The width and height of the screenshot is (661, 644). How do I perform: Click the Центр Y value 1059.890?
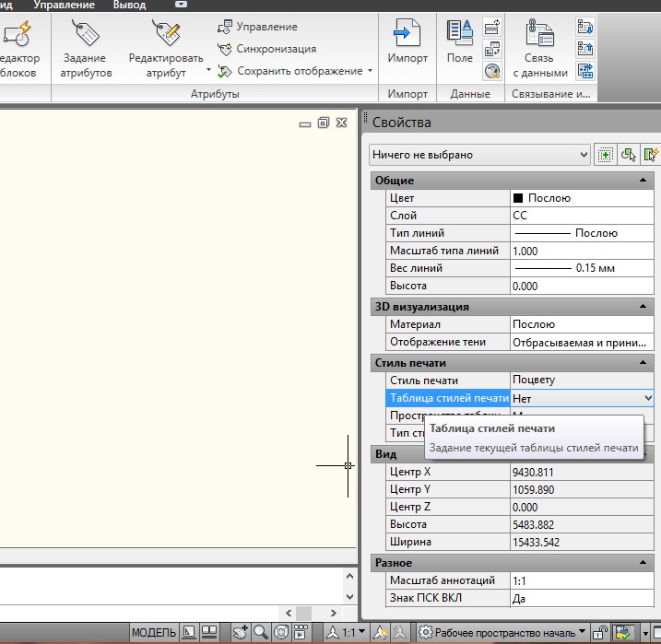(x=582, y=489)
